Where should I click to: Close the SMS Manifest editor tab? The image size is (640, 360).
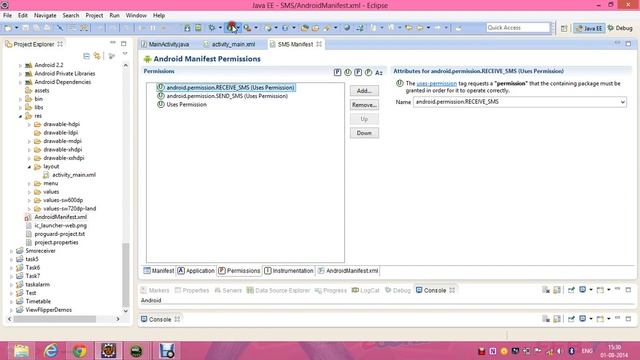coord(319,44)
